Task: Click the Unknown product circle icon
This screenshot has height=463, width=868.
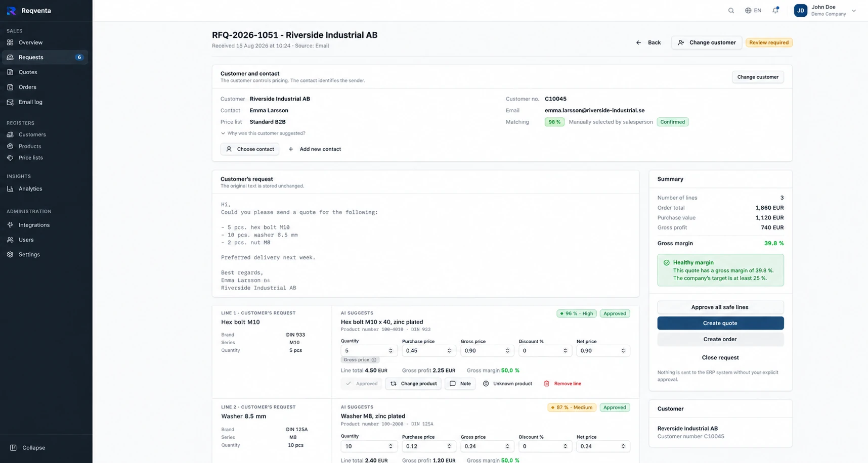Action: (486, 384)
